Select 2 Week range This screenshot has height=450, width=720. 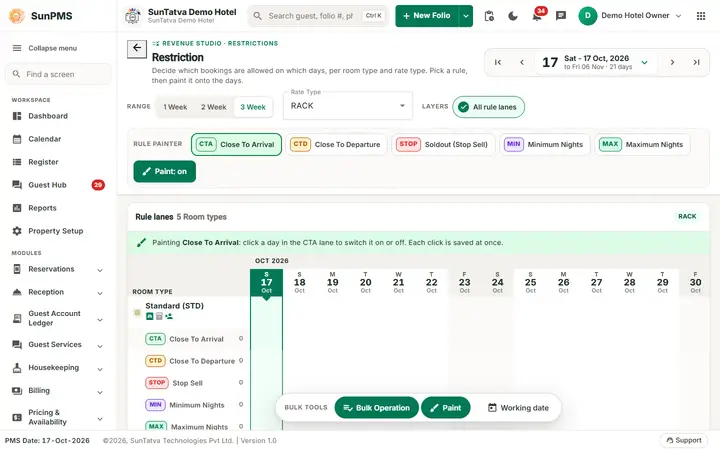tap(214, 107)
